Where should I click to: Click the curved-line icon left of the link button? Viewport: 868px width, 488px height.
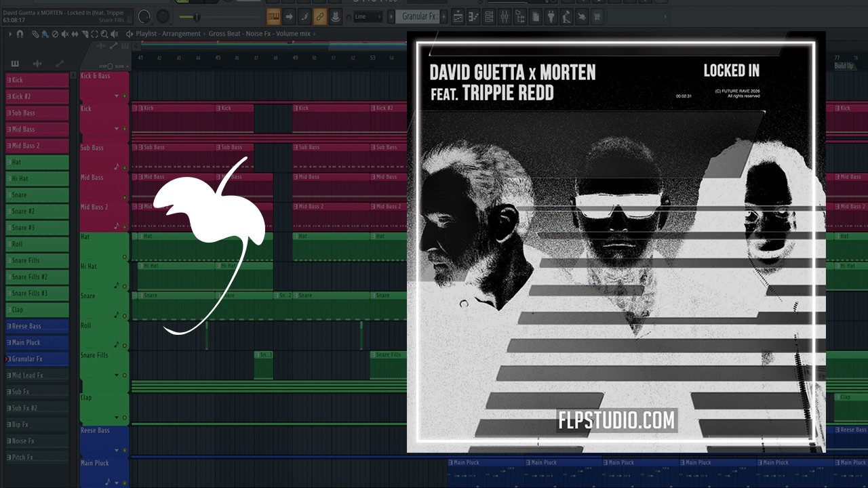(304, 16)
